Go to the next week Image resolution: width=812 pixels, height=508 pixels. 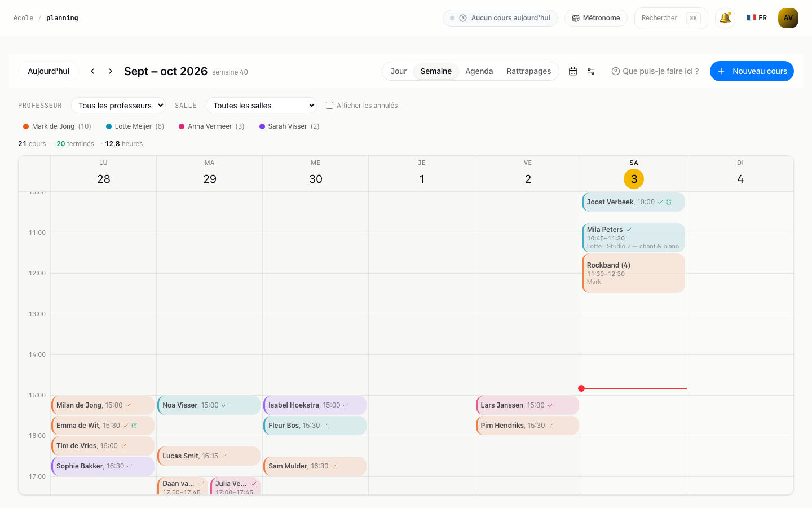coord(111,71)
